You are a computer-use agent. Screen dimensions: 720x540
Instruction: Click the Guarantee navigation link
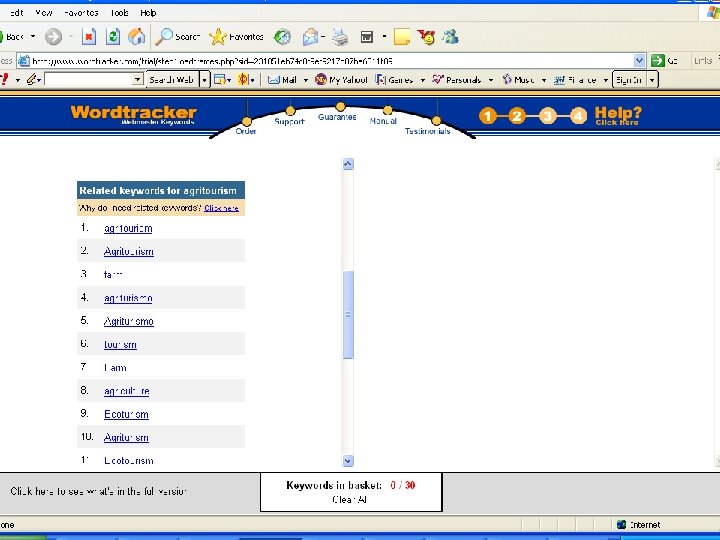point(337,117)
